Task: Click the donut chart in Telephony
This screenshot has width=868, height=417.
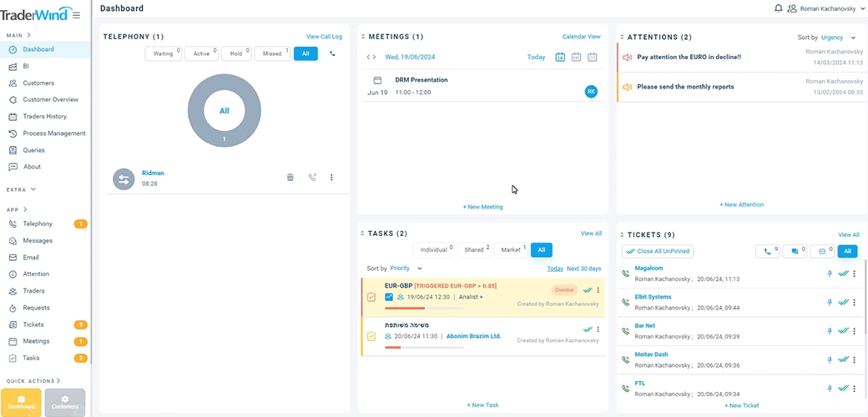Action: pyautogui.click(x=224, y=110)
